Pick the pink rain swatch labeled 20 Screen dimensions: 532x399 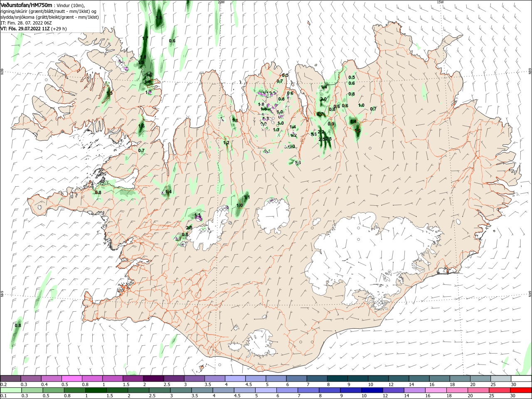click(478, 390)
